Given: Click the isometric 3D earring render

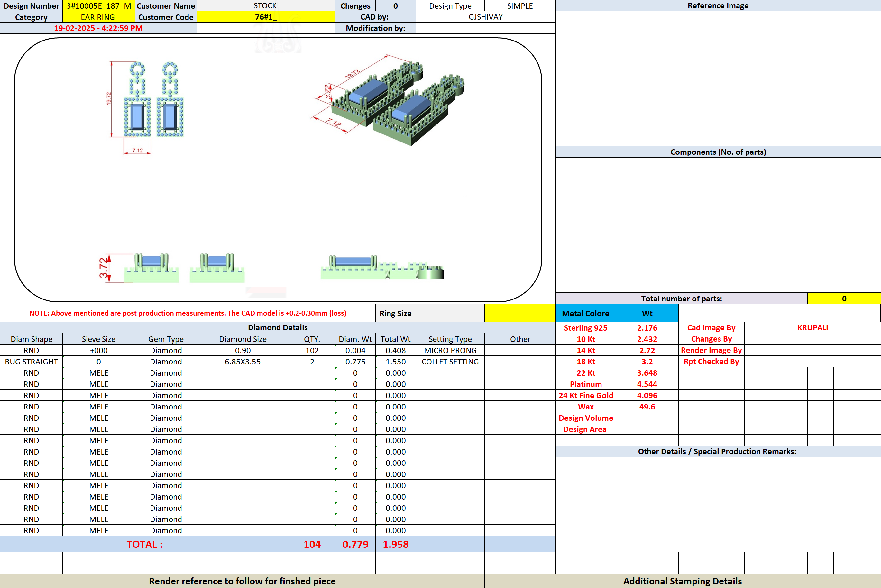Looking at the screenshot, I should 388,100.
